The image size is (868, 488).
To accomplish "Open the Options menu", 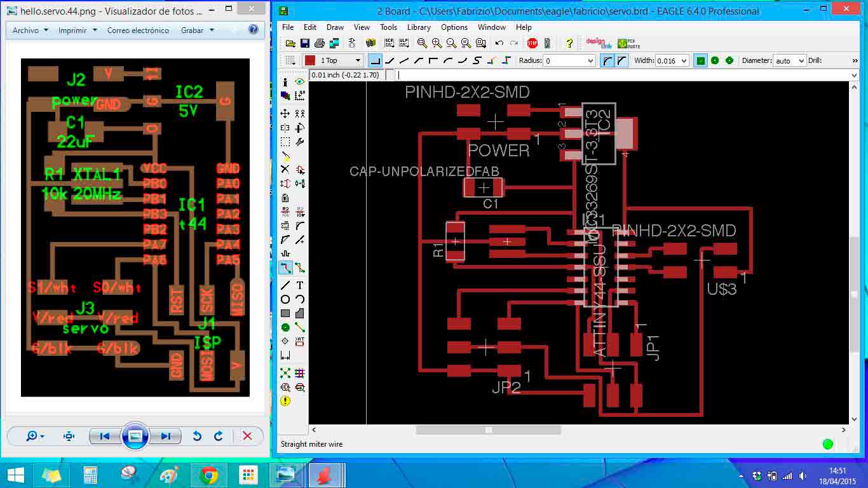I will [454, 27].
